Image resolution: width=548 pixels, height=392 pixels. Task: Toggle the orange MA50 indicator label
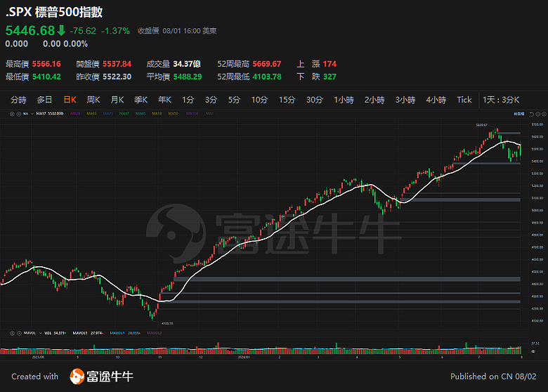click(x=173, y=114)
